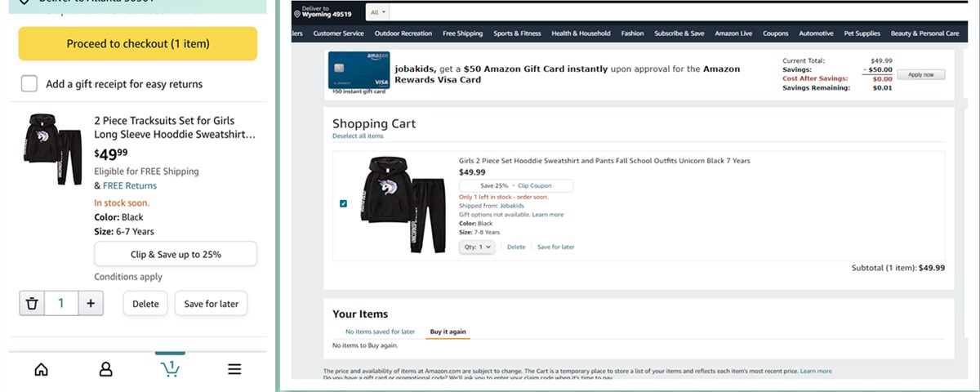Click Proceed to checkout button
This screenshot has width=980, height=392.
(138, 43)
